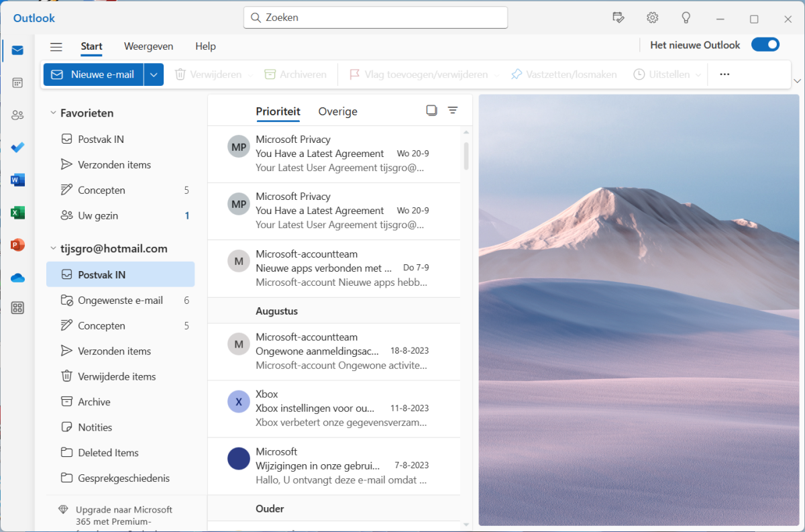This screenshot has width=805, height=532.
Task: Click the filter icon above message list
Action: [453, 111]
